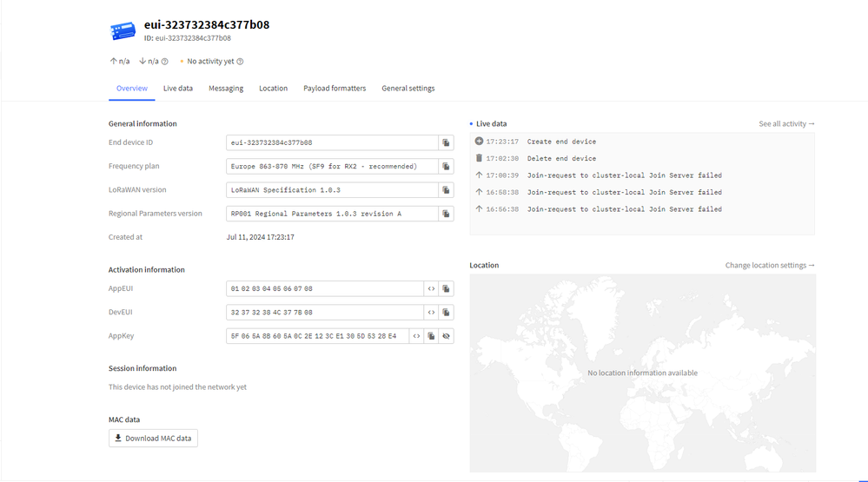Switch to the Live data tab

coord(178,89)
